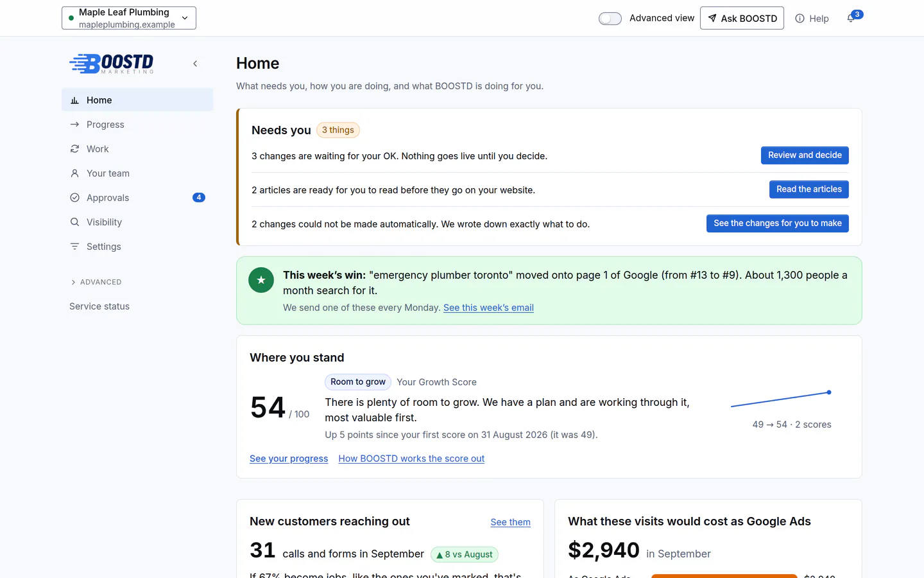This screenshot has width=924, height=578.
Task: Click the 54 growth score number
Action: [x=268, y=408]
